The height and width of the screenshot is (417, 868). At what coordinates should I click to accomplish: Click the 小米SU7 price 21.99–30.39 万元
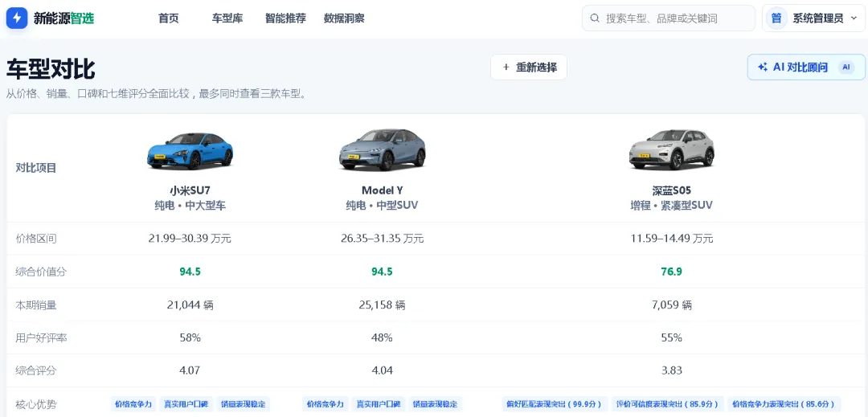(x=190, y=239)
